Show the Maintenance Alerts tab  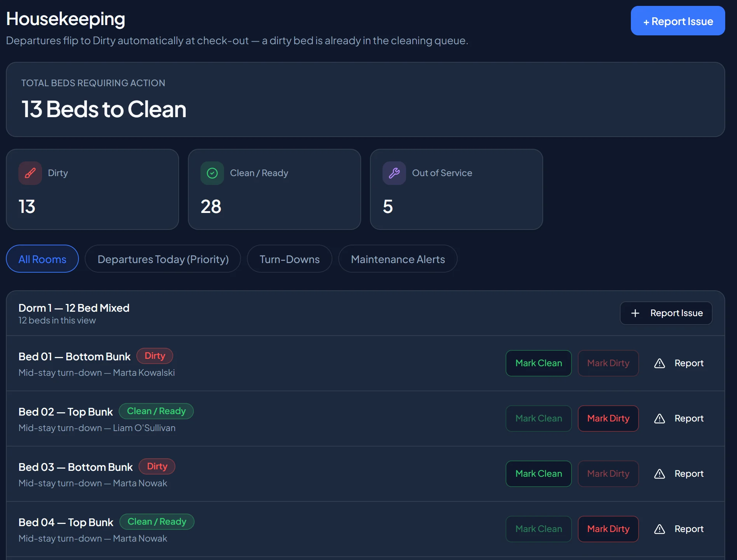pyautogui.click(x=398, y=259)
